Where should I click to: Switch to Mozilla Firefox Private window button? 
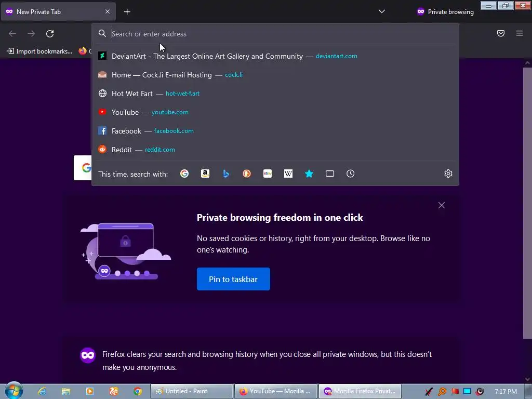coord(360,391)
